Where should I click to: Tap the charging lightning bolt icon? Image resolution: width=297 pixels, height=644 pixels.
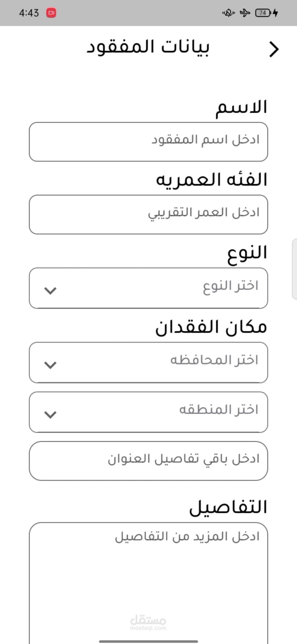tap(275, 13)
